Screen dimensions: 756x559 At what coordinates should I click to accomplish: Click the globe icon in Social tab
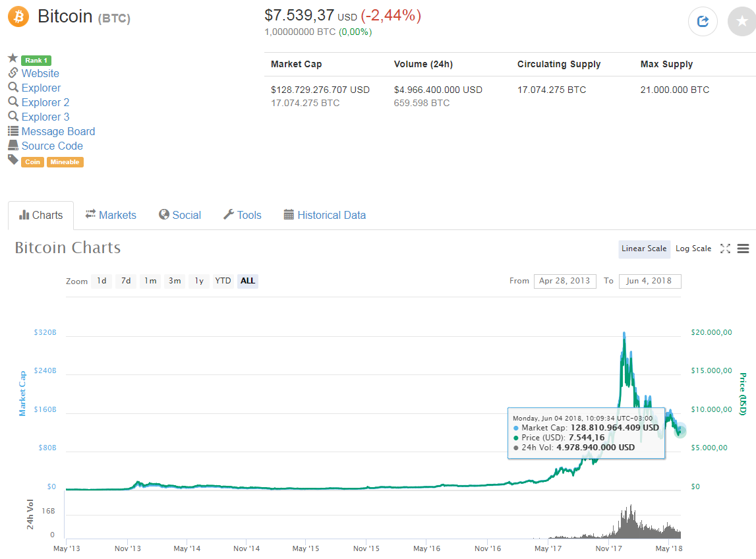(164, 214)
